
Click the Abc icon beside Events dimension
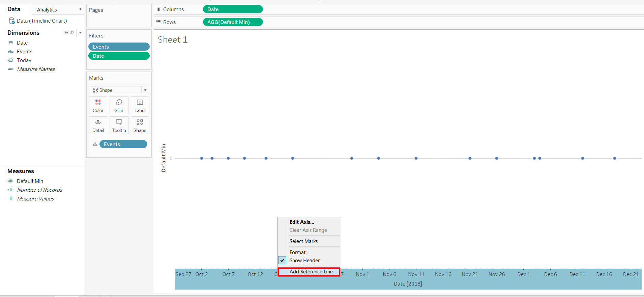[x=11, y=52]
